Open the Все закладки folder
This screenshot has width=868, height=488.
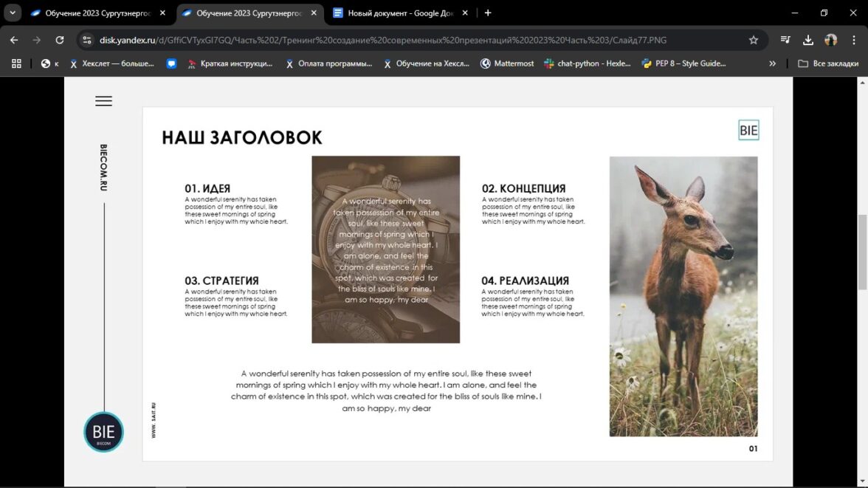(x=828, y=63)
